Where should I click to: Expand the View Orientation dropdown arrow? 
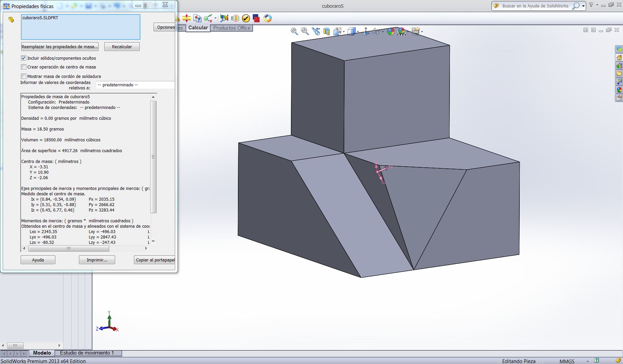coord(344,32)
